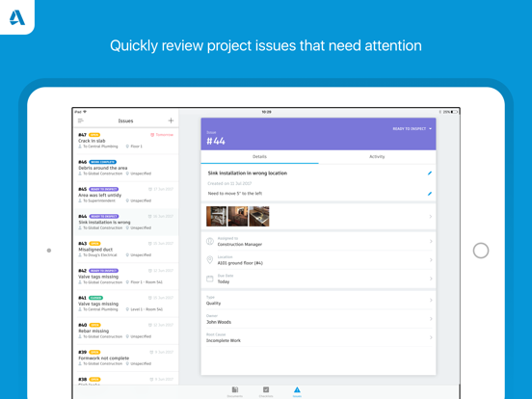Click the iPad home button
532x399 pixels.
pos(481,251)
